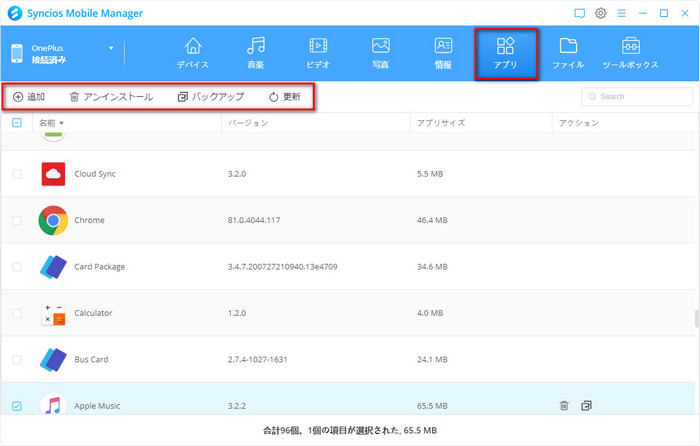This screenshot has width=700, height=446.
Task: Click the Bus Card app icon
Action: [53, 359]
